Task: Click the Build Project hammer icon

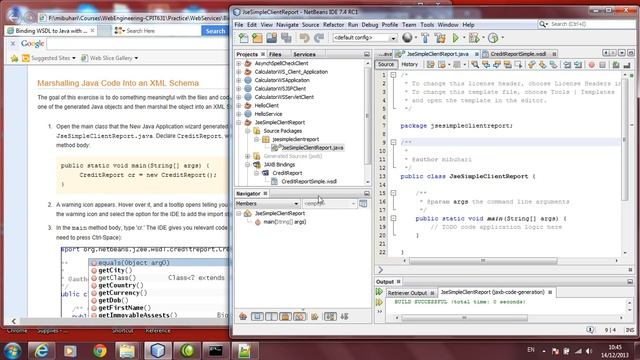Action: click(x=425, y=38)
